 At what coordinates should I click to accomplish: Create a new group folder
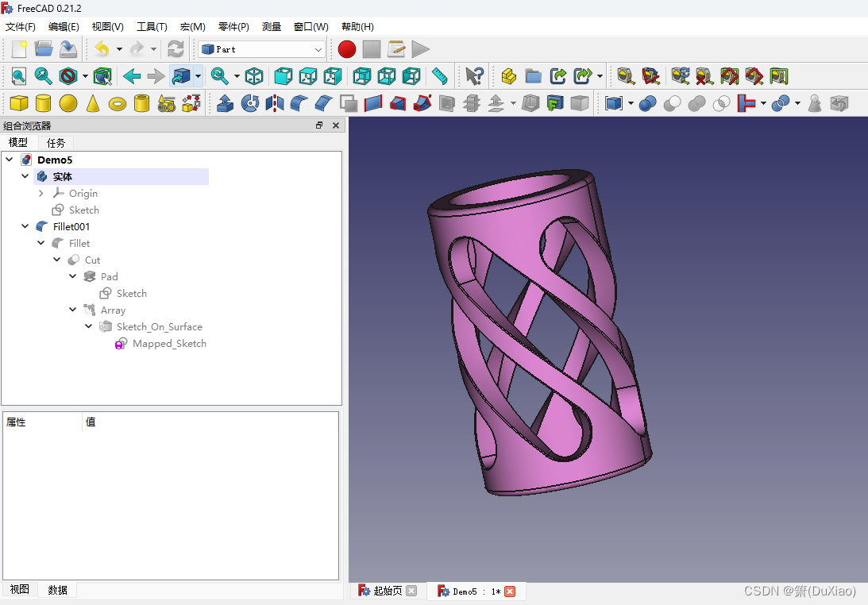(534, 76)
